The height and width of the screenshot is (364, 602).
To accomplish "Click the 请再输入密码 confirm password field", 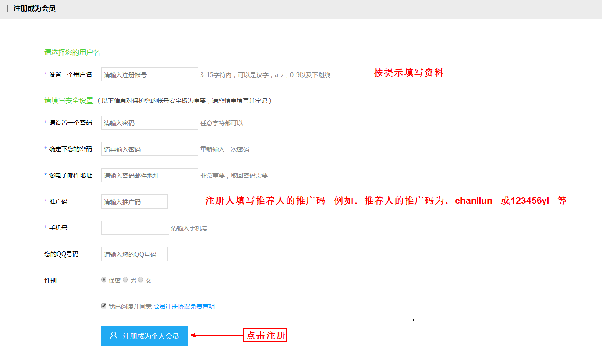I will (149, 149).
